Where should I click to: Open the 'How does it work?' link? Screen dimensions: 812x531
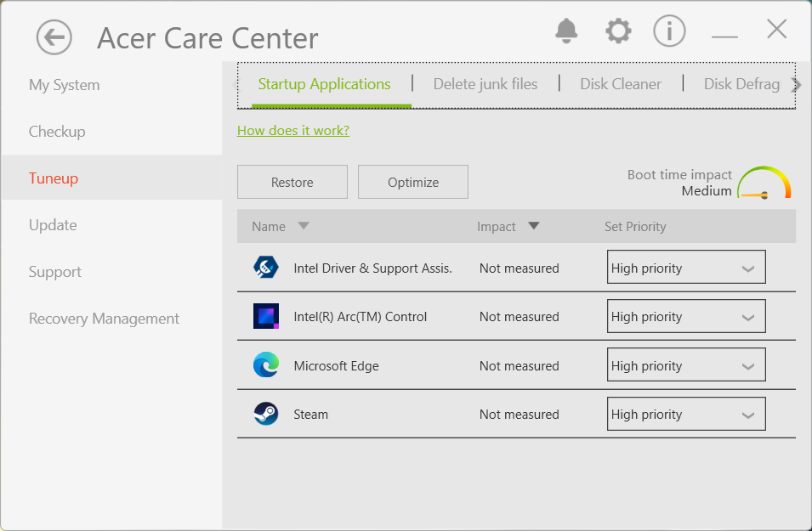[x=293, y=130]
